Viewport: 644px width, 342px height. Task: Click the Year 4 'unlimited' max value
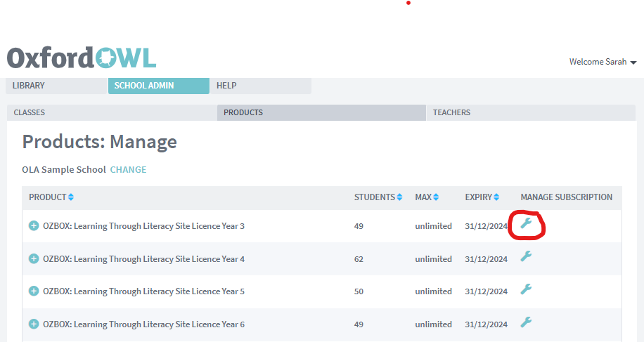433,259
